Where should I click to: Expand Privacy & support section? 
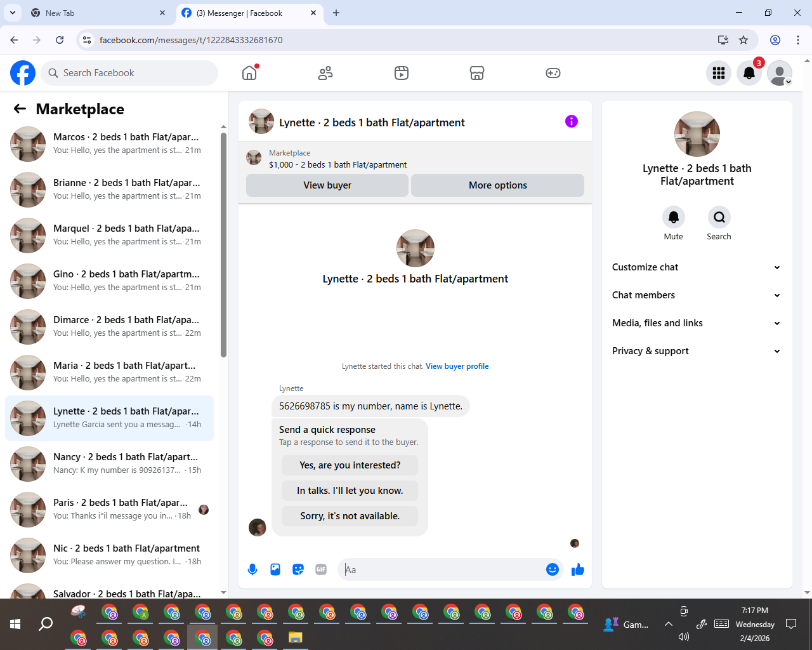pos(697,351)
